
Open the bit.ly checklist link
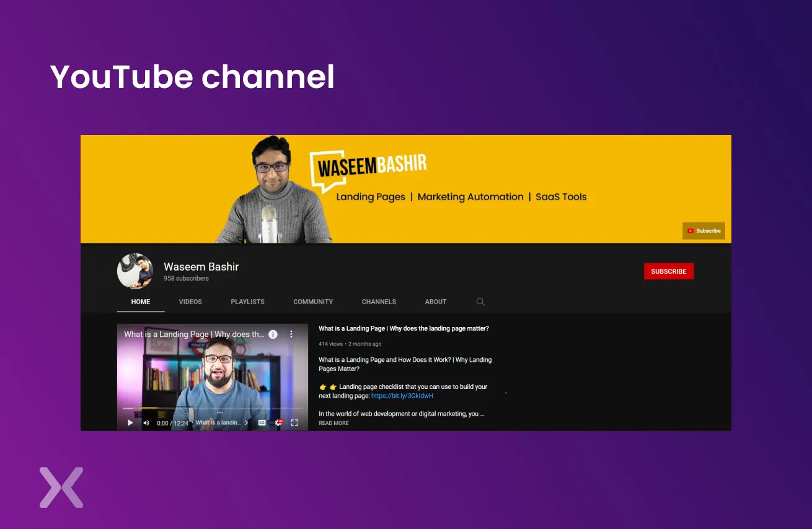[402, 396]
